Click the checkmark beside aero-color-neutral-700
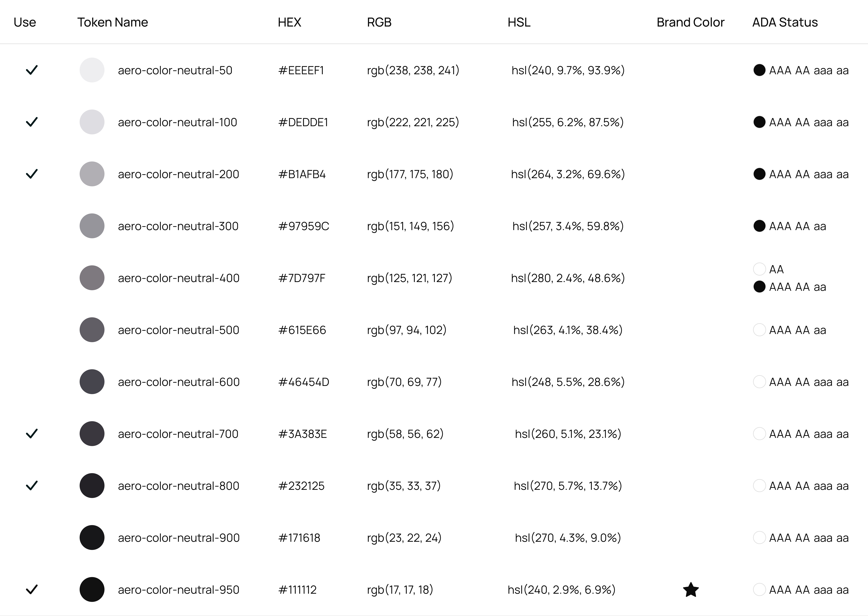The height and width of the screenshot is (616, 868). (x=32, y=433)
